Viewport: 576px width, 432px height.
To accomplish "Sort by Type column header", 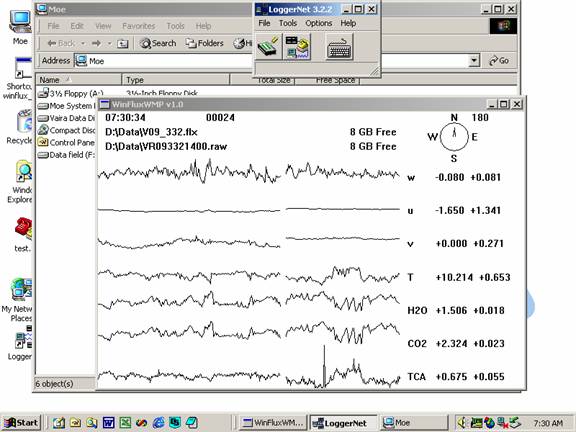I will click(175, 80).
